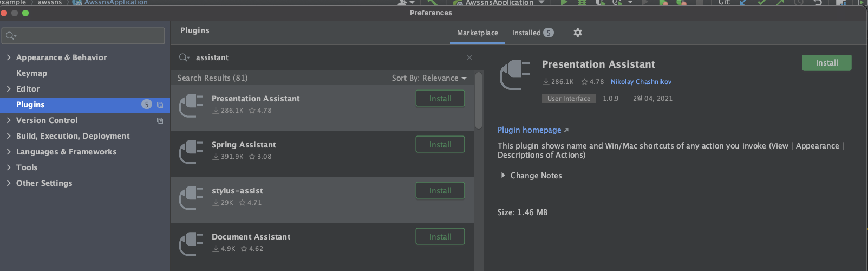Expand the Tools settings group
The width and height of the screenshot is (868, 271).
coord(9,167)
